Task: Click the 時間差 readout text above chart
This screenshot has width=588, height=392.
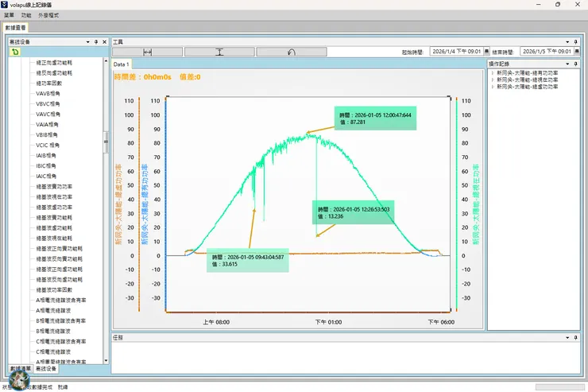Action: pyautogui.click(x=142, y=77)
